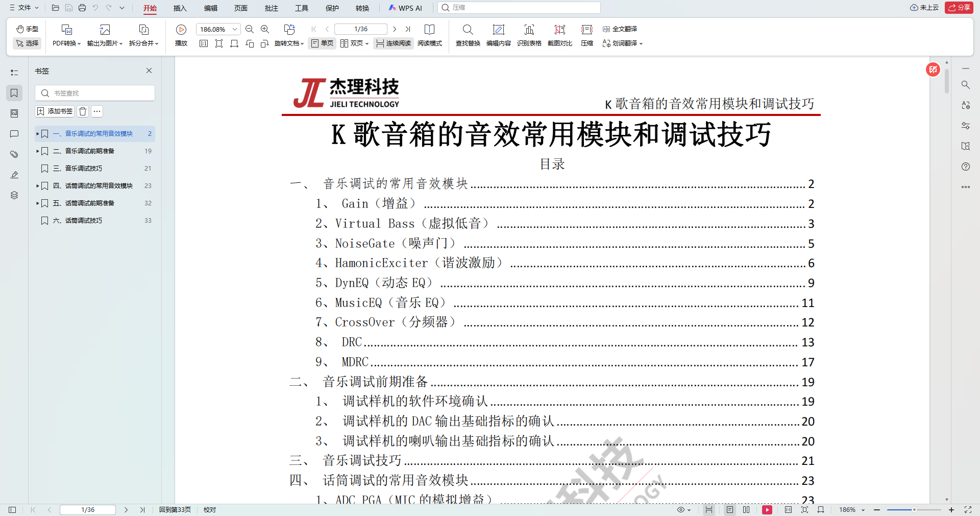The width and height of the screenshot is (980, 516).
Task: Open the 编辑内容 edit content tool
Action: pyautogui.click(x=498, y=35)
